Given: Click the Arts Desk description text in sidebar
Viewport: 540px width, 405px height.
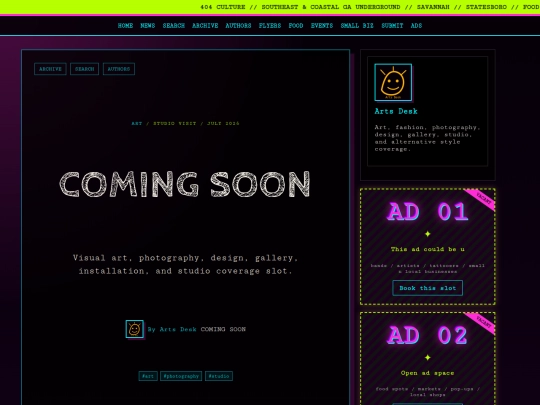Looking at the screenshot, I should point(427,138).
